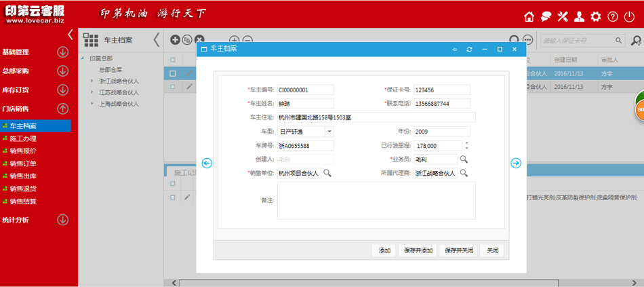Open the 车型 dropdown arrow
This screenshot has height=287, width=644.
329,132
